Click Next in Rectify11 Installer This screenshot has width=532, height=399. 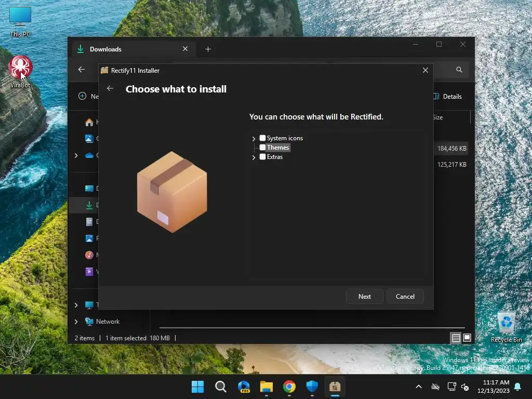pos(364,297)
